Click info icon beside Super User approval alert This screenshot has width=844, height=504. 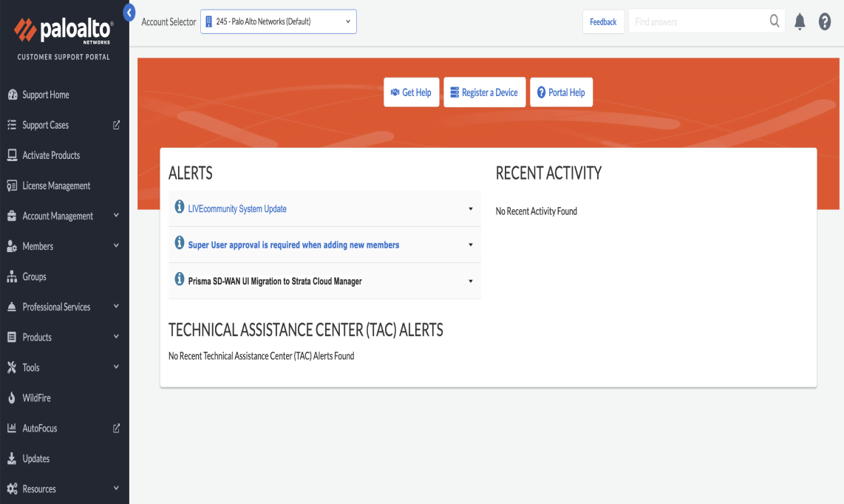click(180, 243)
